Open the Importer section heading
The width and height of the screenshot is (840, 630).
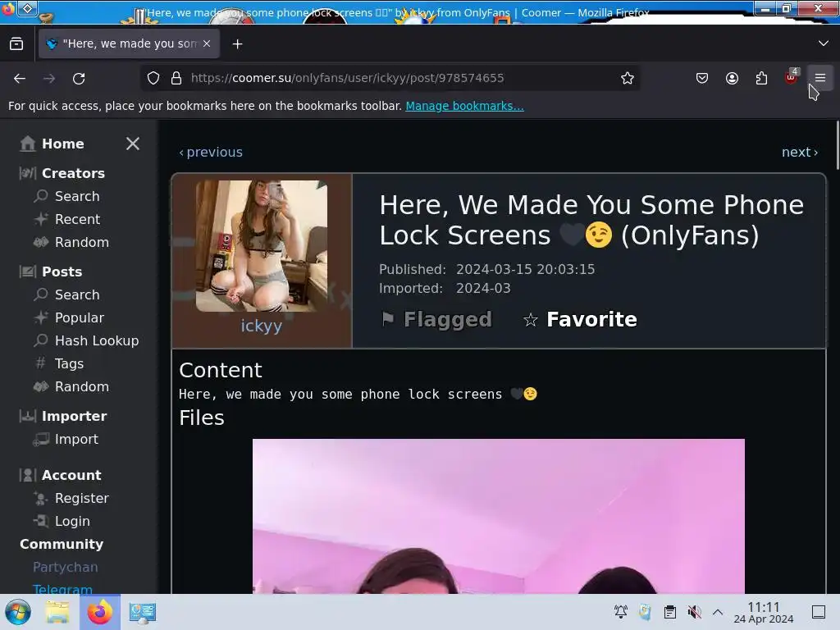(74, 416)
